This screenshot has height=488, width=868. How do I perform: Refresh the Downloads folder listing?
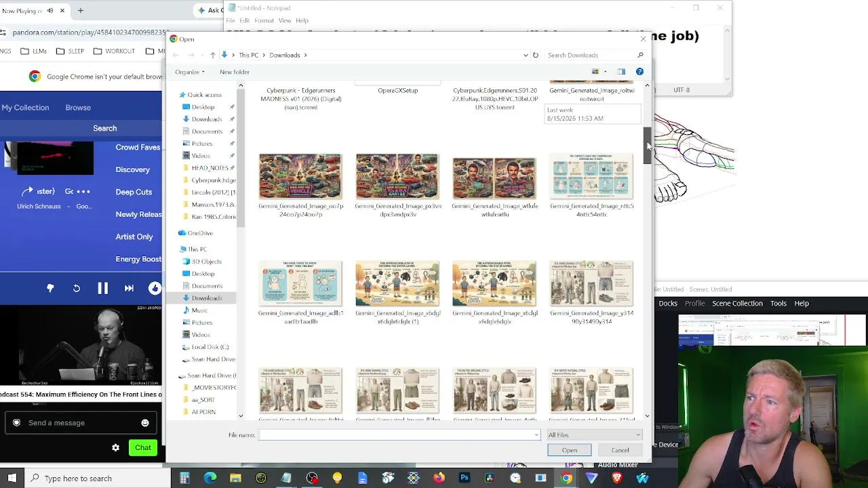click(535, 55)
